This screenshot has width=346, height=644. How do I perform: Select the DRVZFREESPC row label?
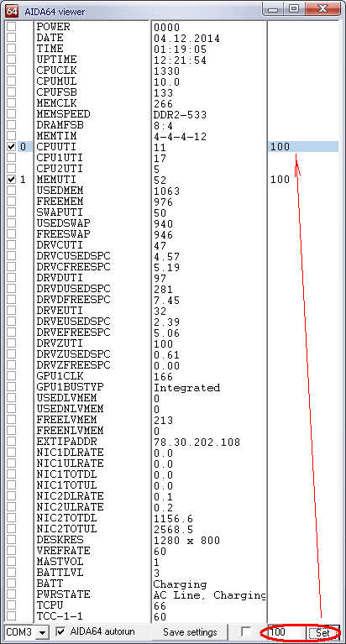tap(73, 364)
